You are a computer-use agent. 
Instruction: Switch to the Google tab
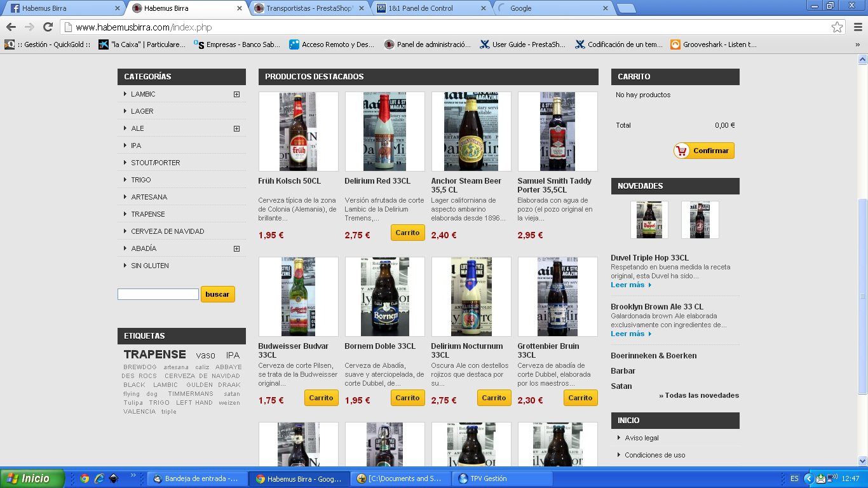[552, 8]
